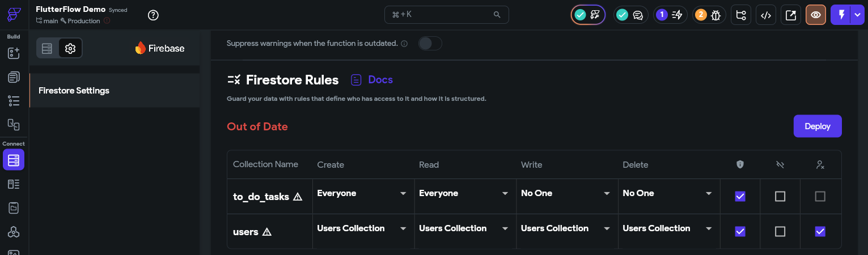
Task: Open the Delete dropdown for users
Action: pos(668,228)
